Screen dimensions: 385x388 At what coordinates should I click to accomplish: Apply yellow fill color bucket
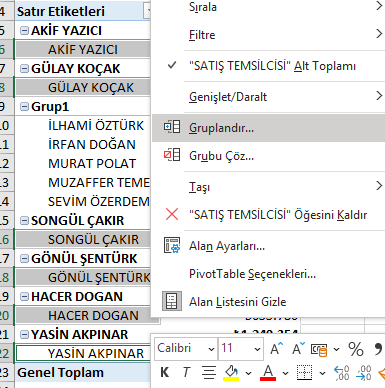point(231,372)
